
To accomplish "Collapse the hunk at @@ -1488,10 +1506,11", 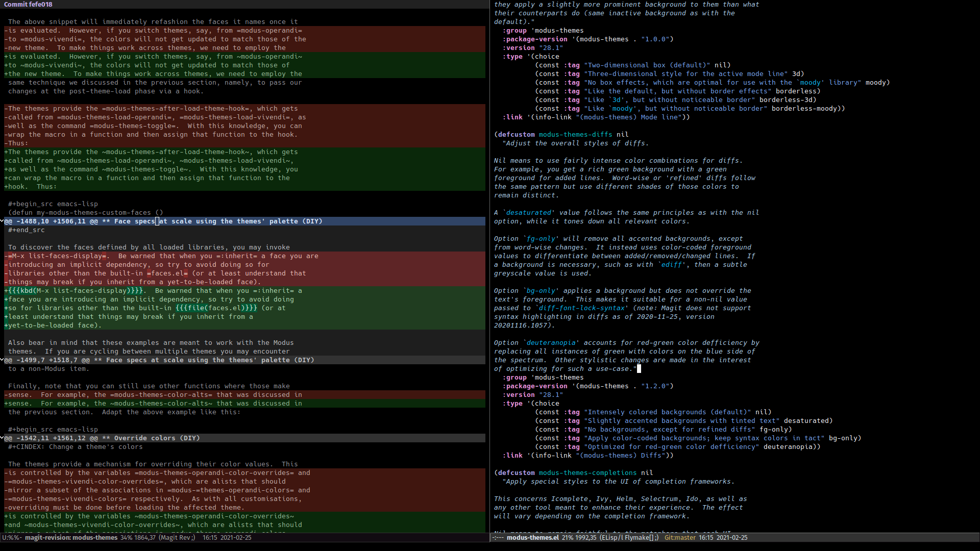I will pos(2,221).
